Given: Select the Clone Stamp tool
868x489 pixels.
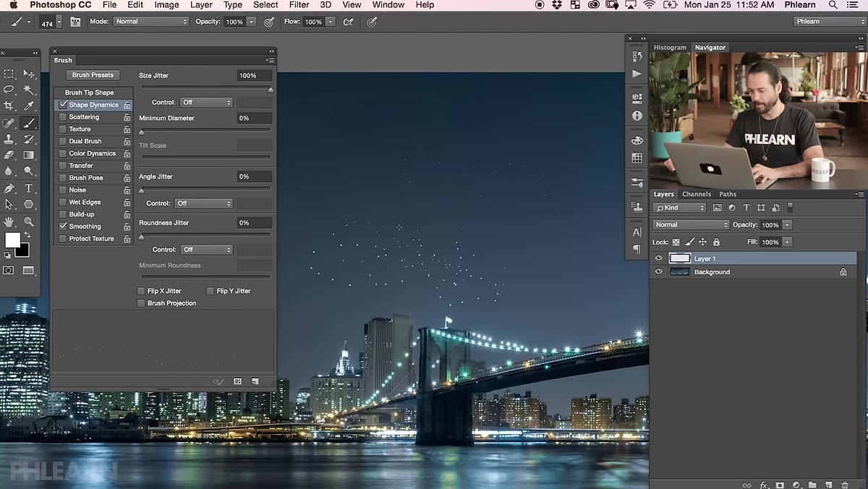Looking at the screenshot, I should coord(9,139).
